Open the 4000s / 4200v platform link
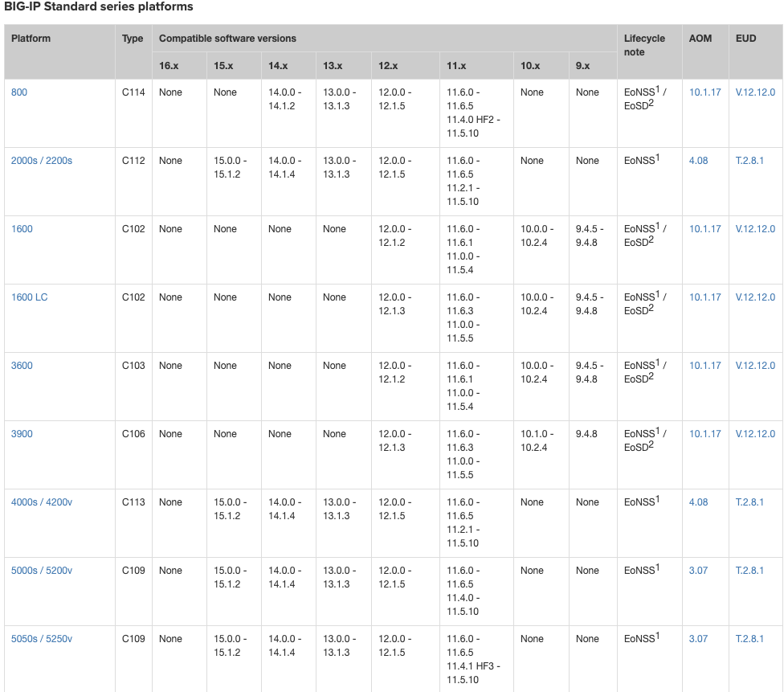Screen dimensions: 784x692 [x=42, y=502]
